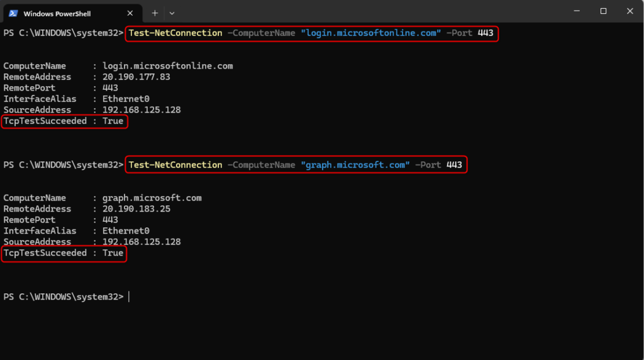Click RemoteAddress value 20.190.177.83
The image size is (644, 360).
pyautogui.click(x=136, y=77)
